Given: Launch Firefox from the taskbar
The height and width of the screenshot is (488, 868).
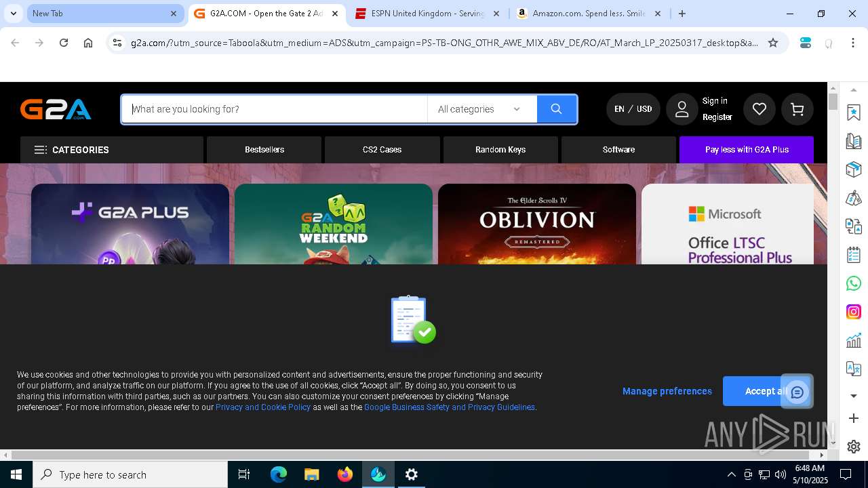Looking at the screenshot, I should click(x=345, y=474).
